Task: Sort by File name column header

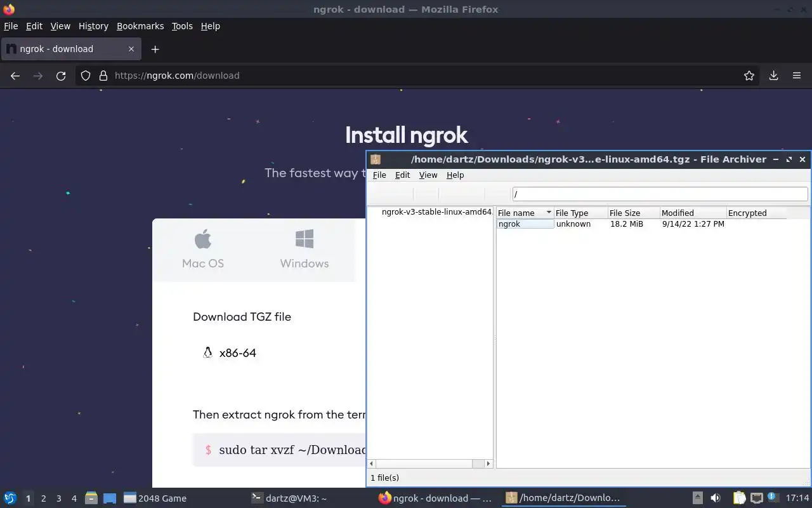Action: [x=525, y=213]
